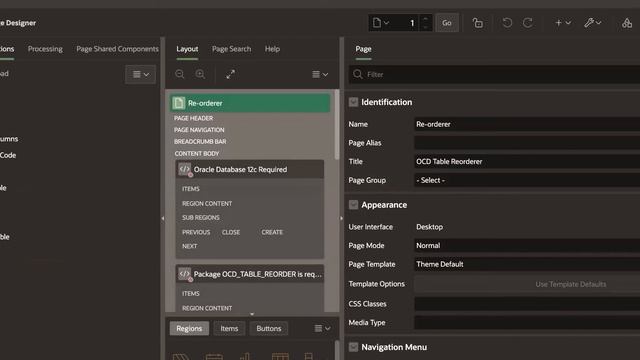Collapse the Appearance section
Viewport: 640px width, 360px height.
tap(353, 204)
